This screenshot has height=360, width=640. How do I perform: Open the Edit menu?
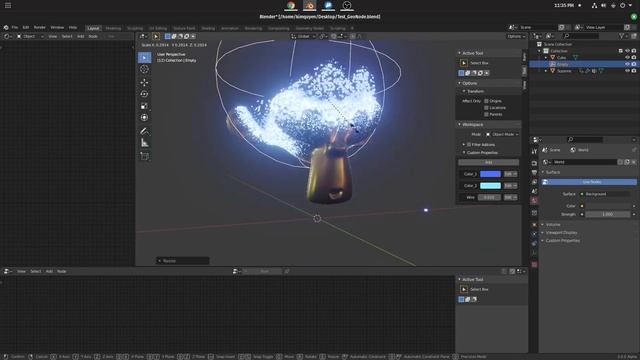26,27
